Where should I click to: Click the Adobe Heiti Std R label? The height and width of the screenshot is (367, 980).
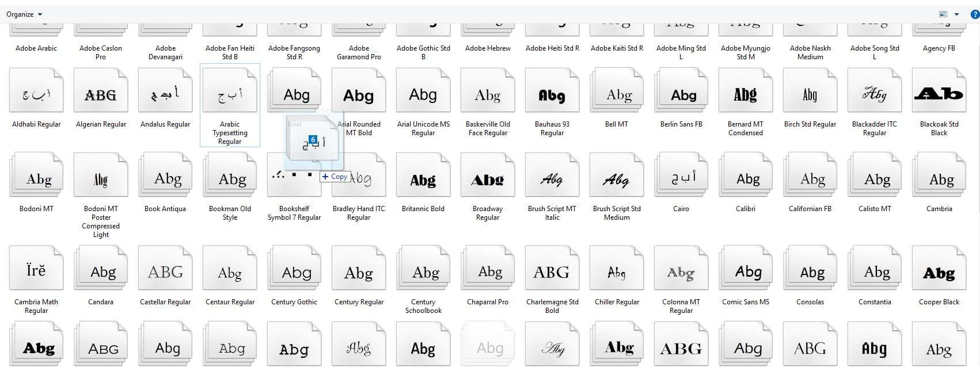[552, 48]
